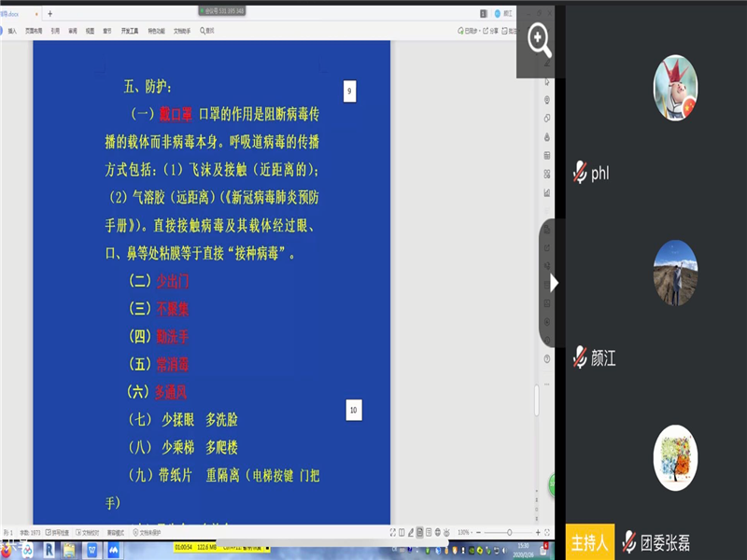Image resolution: width=747 pixels, height=560 pixels.
Task: Open the zoom percentage dropdown 130%
Action: tap(464, 532)
